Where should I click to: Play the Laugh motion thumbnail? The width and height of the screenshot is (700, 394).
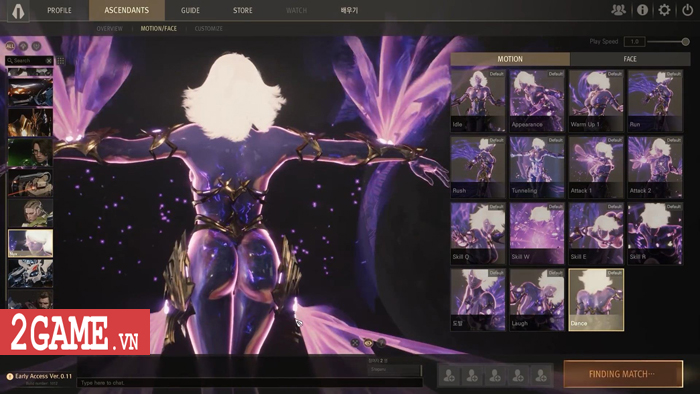click(x=537, y=299)
